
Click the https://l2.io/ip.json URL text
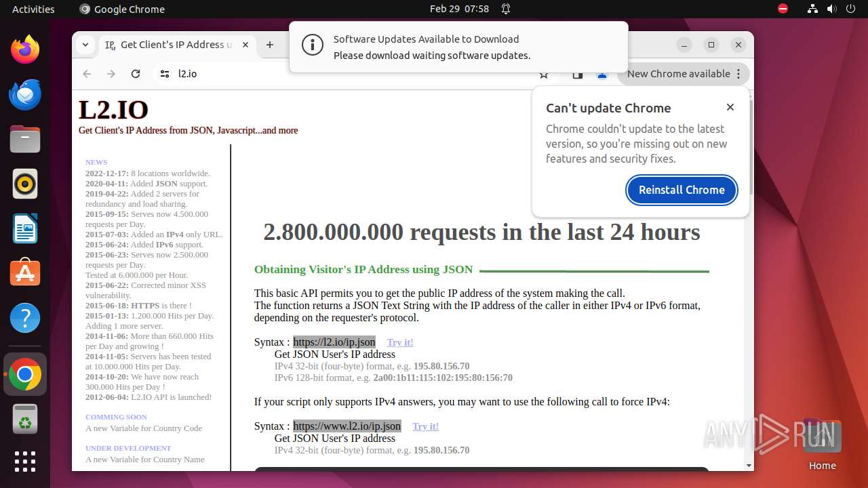pos(334,342)
